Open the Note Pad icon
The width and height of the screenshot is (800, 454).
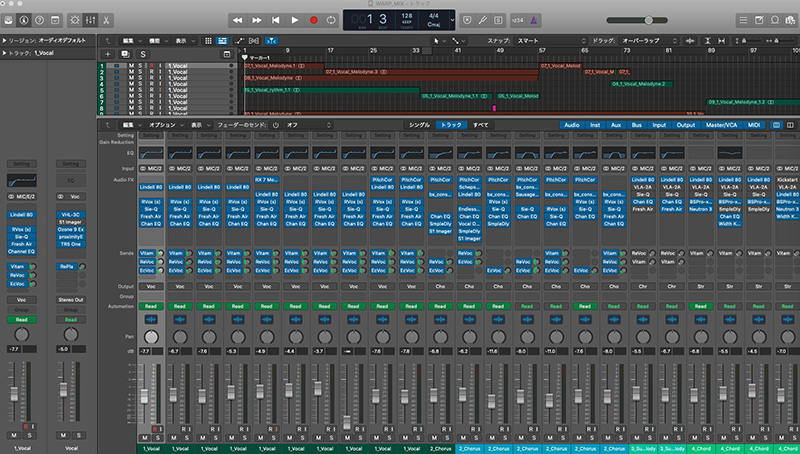[x=759, y=20]
